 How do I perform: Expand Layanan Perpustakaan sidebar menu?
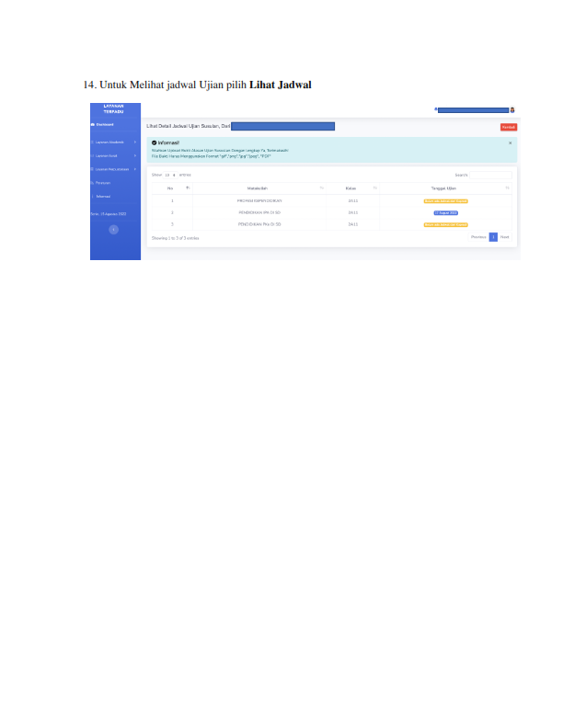[x=115, y=169]
